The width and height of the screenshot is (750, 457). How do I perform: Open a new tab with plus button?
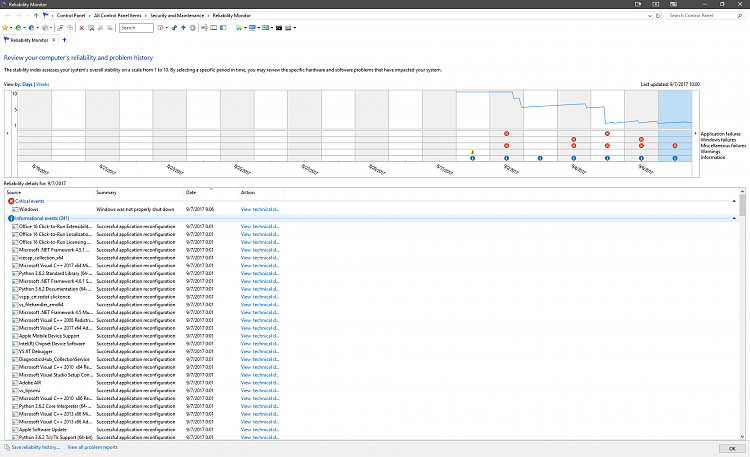point(65,40)
